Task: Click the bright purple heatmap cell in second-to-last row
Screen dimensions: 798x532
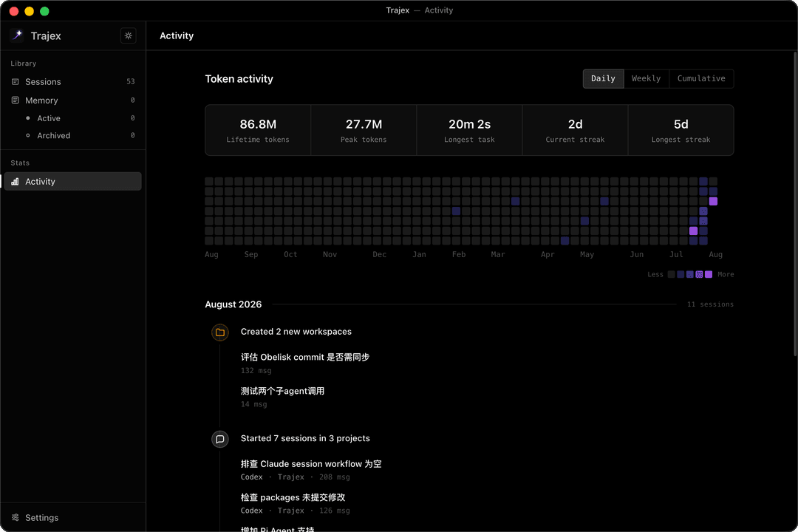Action: coord(693,231)
